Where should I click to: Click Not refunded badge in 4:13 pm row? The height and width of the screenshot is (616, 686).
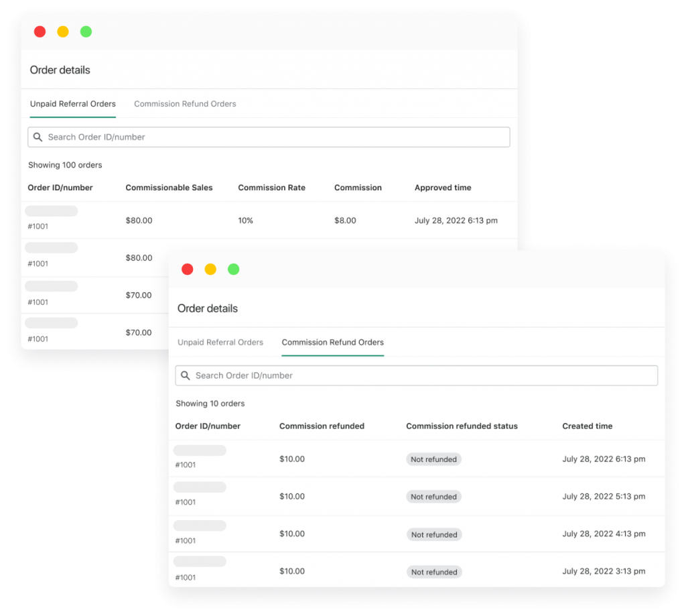click(434, 535)
